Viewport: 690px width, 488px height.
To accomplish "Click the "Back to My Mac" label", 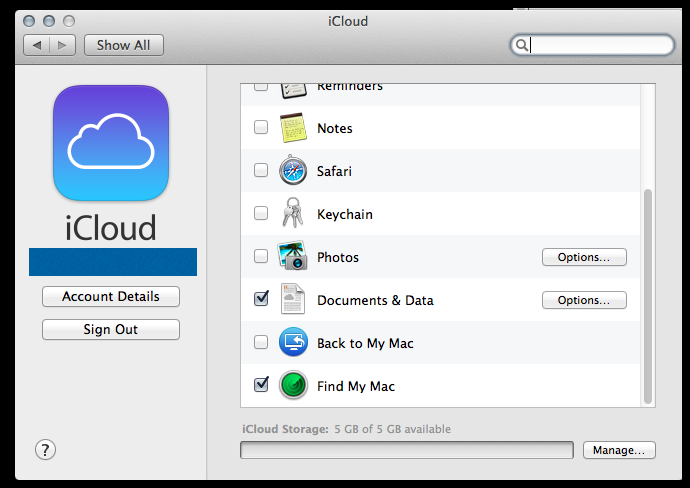I will pos(365,343).
